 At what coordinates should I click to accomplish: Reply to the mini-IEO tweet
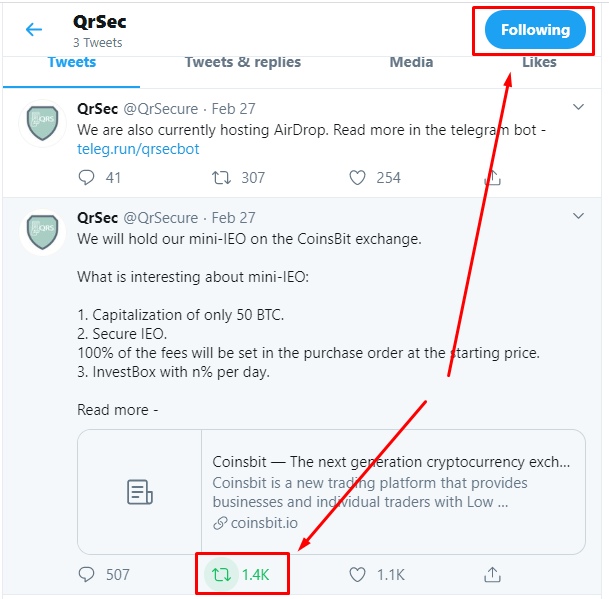coord(86,575)
